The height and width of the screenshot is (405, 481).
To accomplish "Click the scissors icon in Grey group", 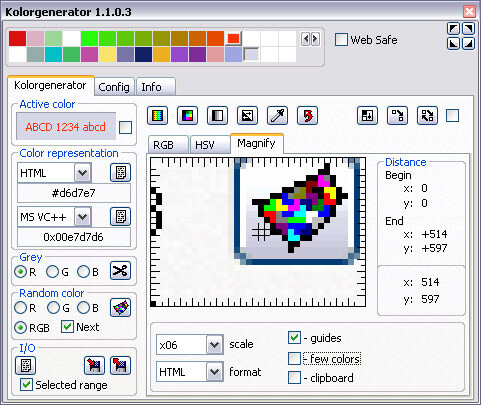I will tap(120, 271).
